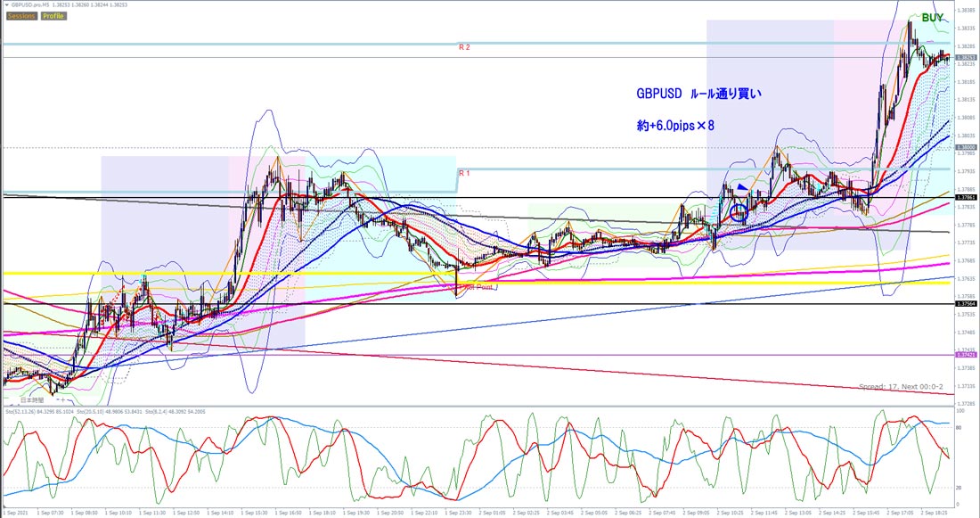The width and height of the screenshot is (980, 518).
Task: Click the blue circle entry marker on chart
Action: (739, 213)
